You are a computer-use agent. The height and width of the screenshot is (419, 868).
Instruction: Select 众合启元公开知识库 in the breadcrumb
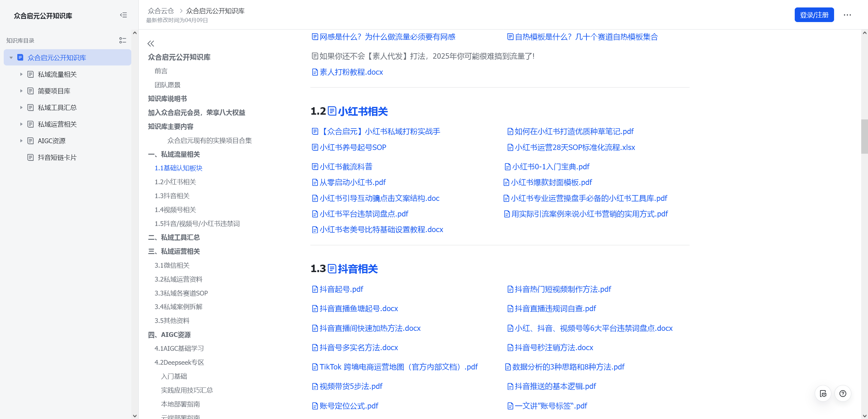(x=215, y=11)
